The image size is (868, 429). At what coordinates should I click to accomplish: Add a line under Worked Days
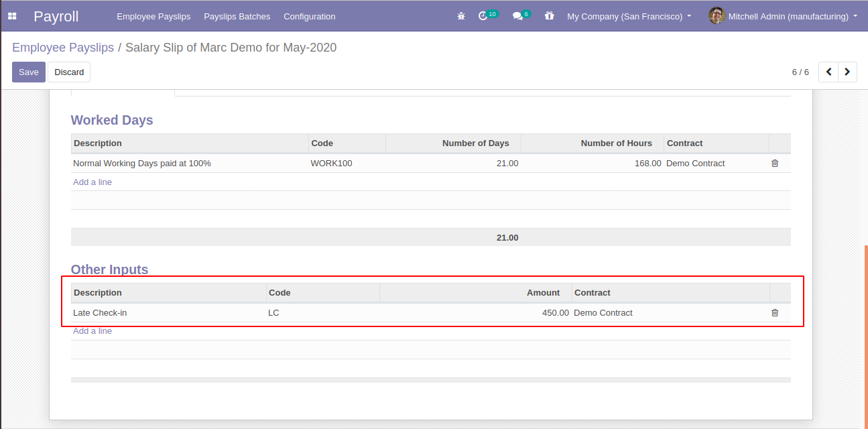point(92,182)
